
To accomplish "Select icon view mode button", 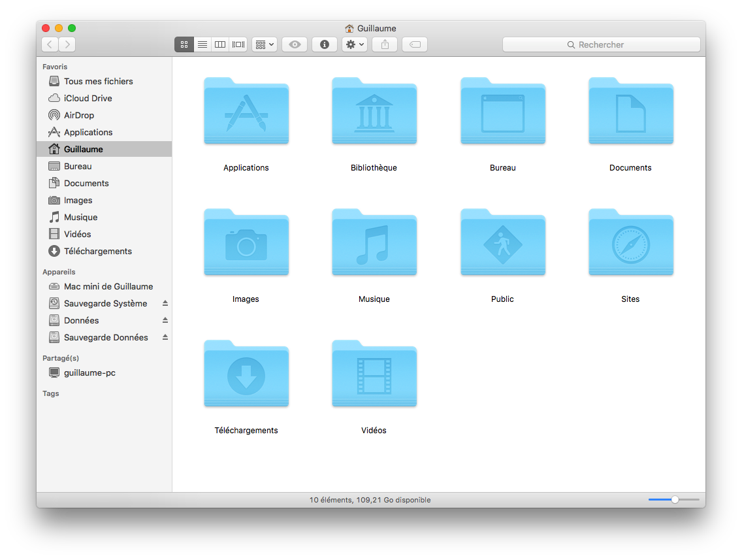I will click(x=184, y=44).
